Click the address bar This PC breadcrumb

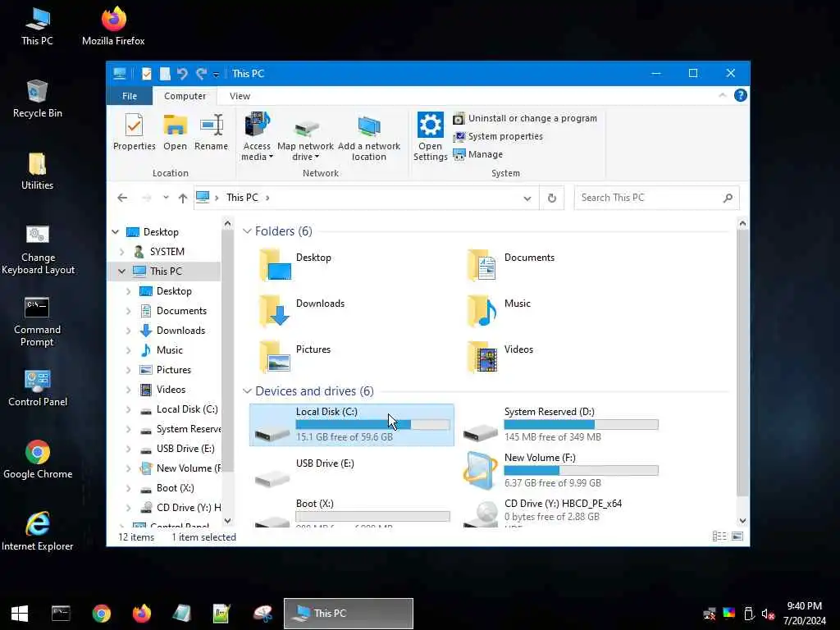[242, 198]
